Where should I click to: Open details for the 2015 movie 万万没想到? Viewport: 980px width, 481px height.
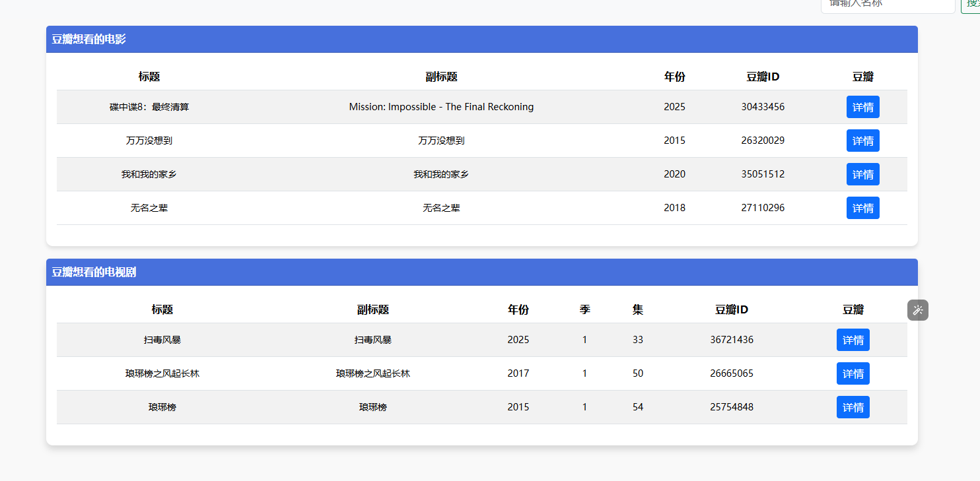(x=862, y=141)
